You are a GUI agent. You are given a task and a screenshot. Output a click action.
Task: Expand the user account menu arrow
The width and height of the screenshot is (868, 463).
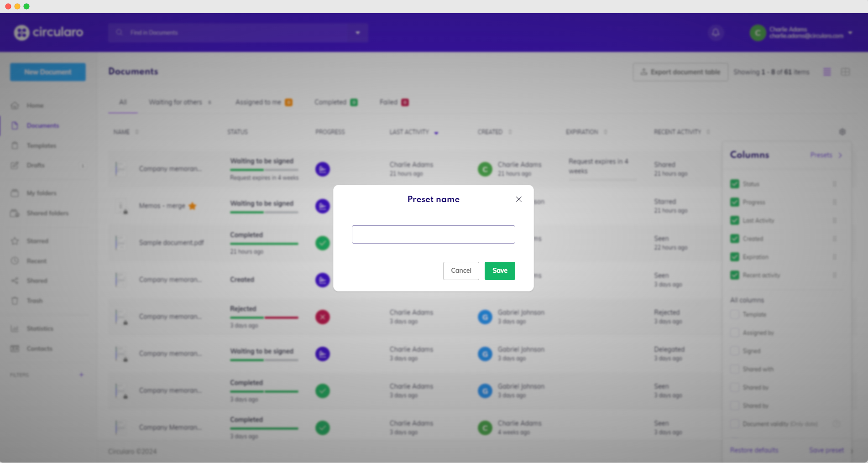tap(850, 33)
